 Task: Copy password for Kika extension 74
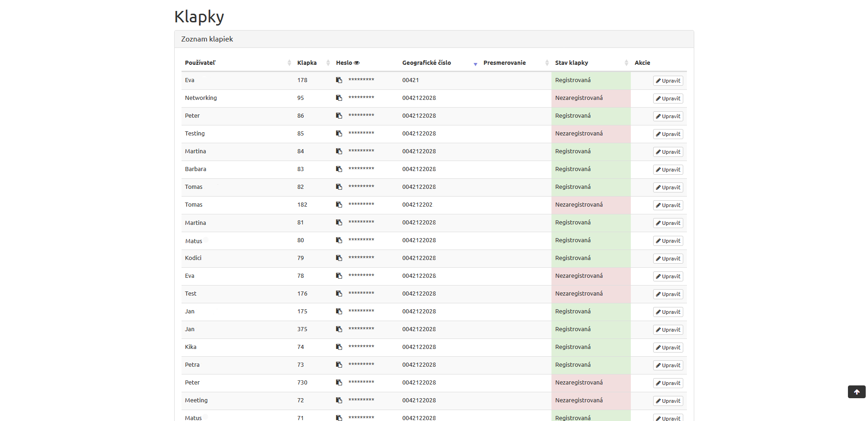tap(339, 347)
